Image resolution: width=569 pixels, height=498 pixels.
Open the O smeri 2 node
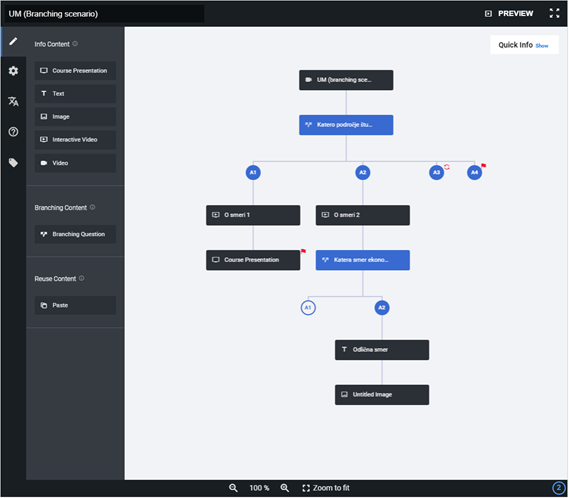(x=363, y=215)
